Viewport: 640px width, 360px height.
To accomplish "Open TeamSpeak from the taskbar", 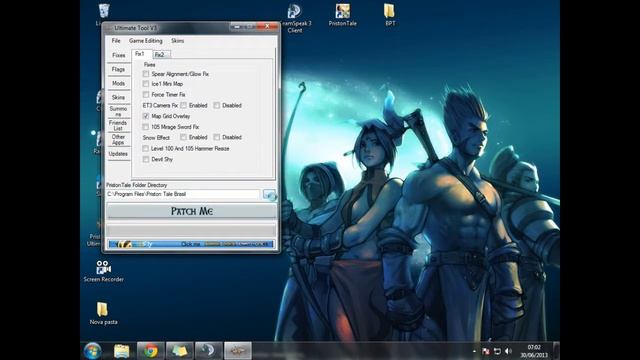I will pos(208,351).
